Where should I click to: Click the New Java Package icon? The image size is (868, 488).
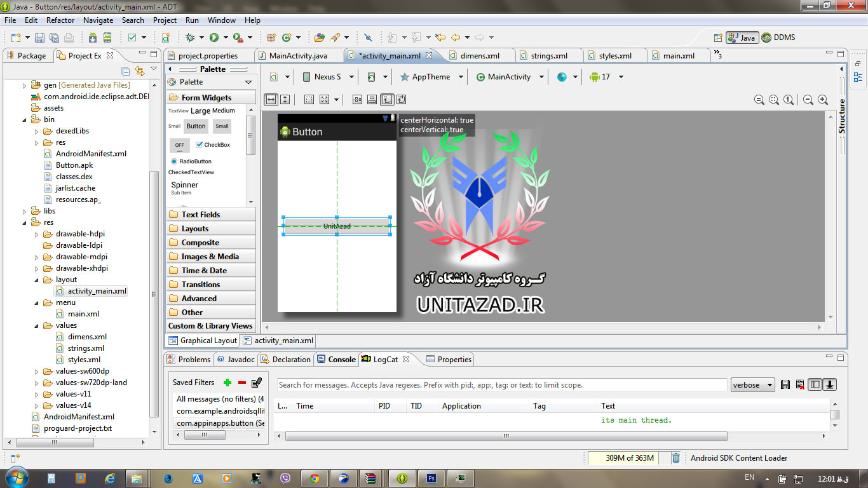click(271, 37)
